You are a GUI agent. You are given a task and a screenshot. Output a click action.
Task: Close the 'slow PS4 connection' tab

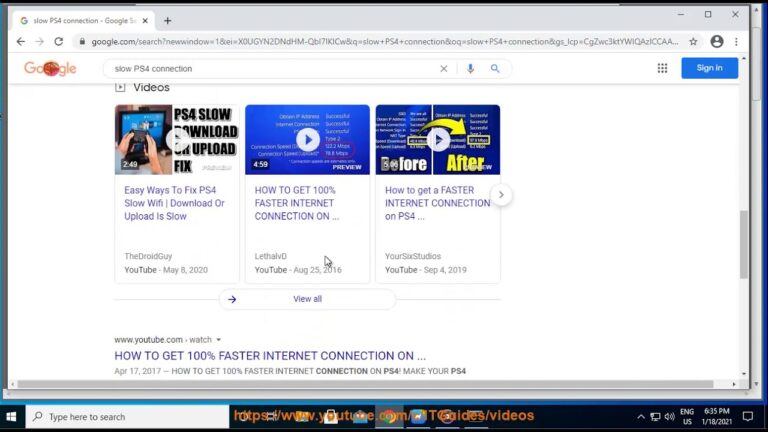[x=145, y=21]
